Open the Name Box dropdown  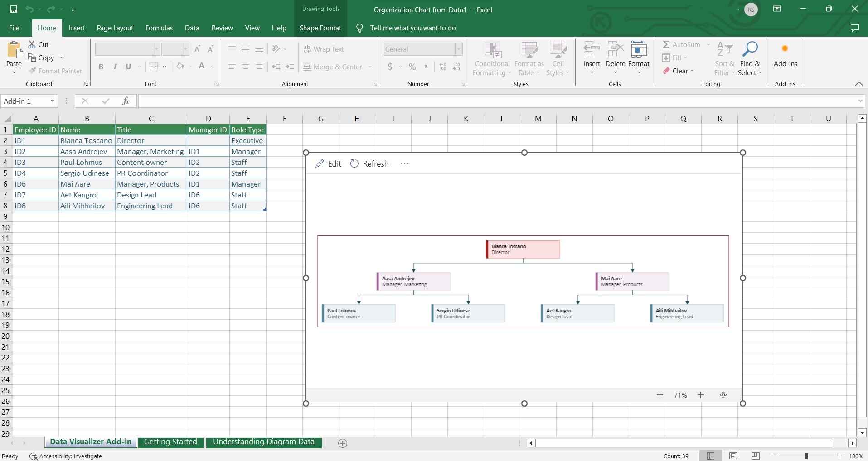point(53,101)
